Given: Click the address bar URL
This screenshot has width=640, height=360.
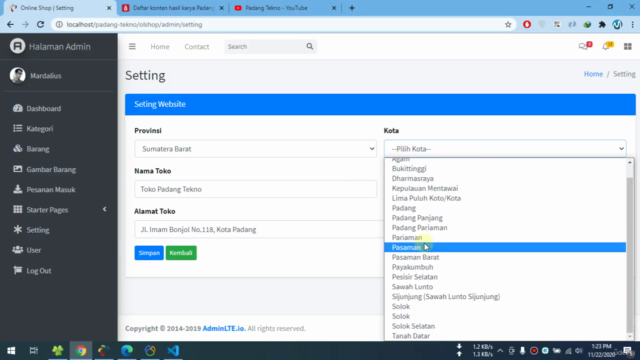Looking at the screenshot, I should pos(134,24).
